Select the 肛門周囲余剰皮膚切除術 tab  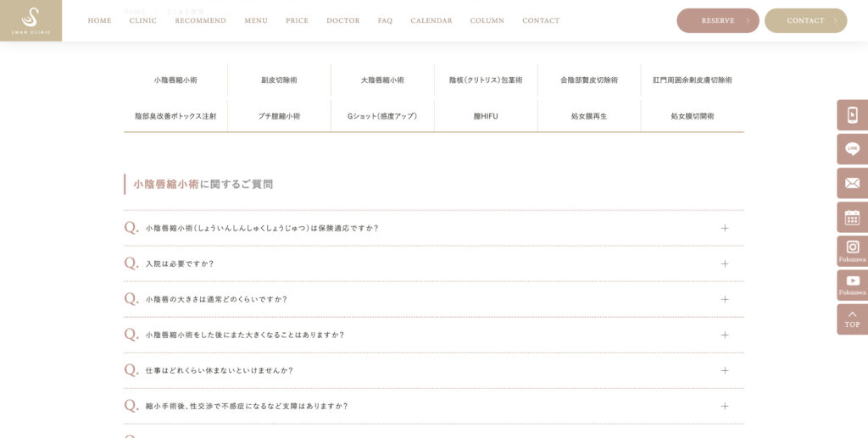tap(693, 80)
